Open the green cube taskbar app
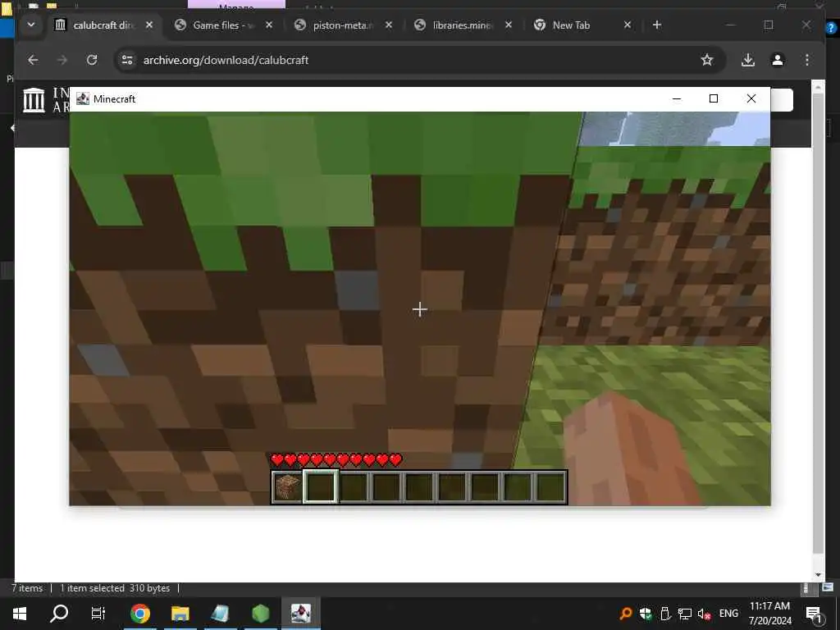 261,614
